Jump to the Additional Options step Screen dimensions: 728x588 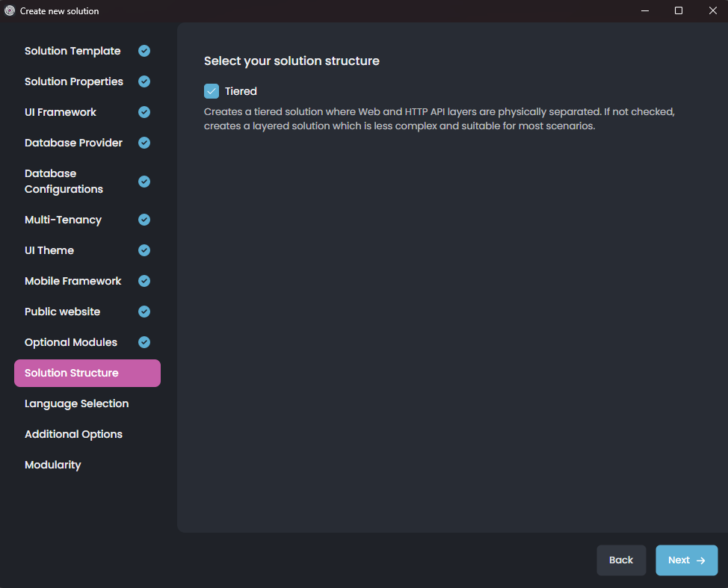click(73, 434)
